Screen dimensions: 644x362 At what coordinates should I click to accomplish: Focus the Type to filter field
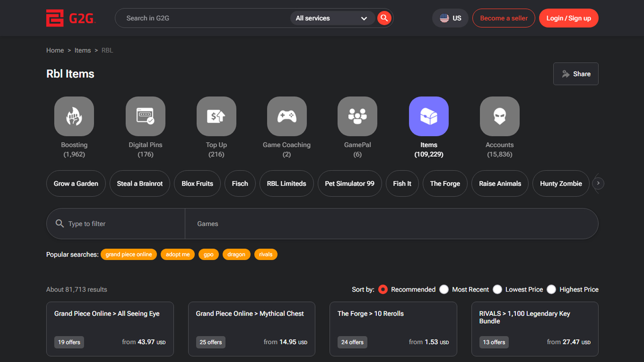pyautogui.click(x=121, y=224)
